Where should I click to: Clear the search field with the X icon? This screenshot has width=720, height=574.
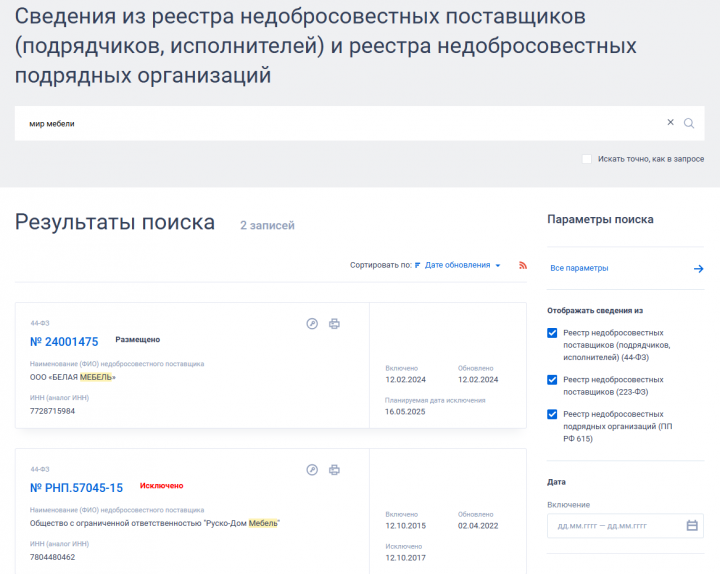[671, 123]
